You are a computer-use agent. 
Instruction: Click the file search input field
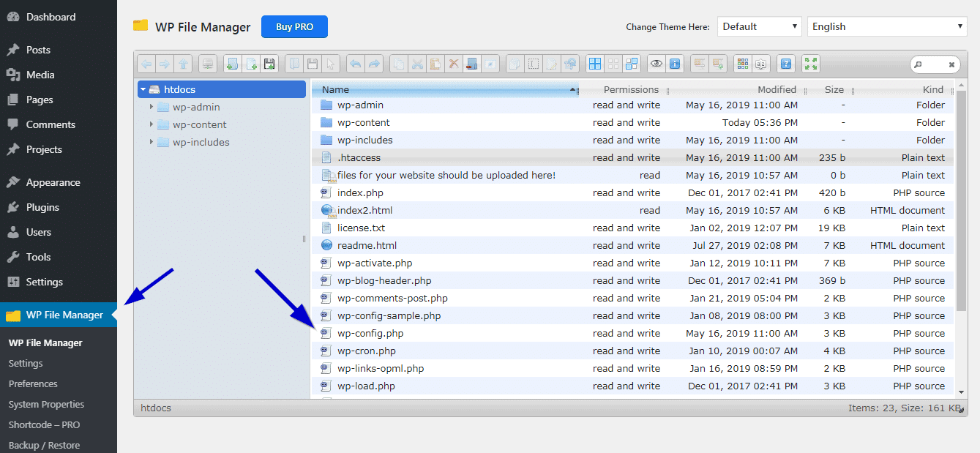(935, 64)
